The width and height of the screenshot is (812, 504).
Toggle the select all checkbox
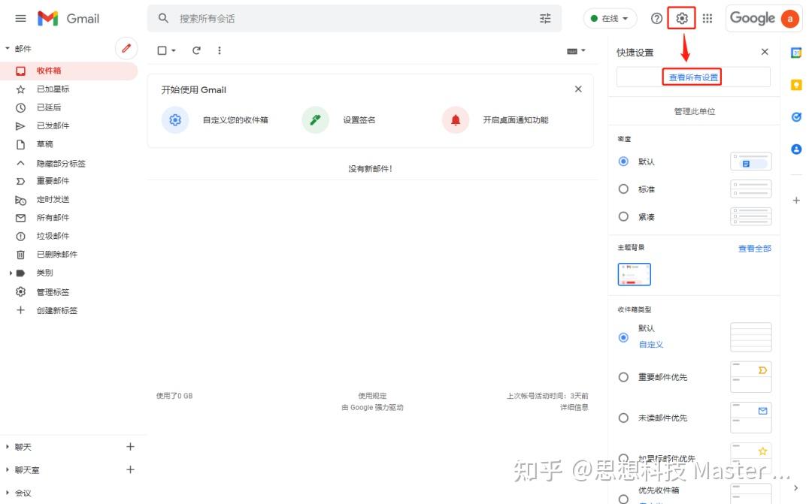162,50
